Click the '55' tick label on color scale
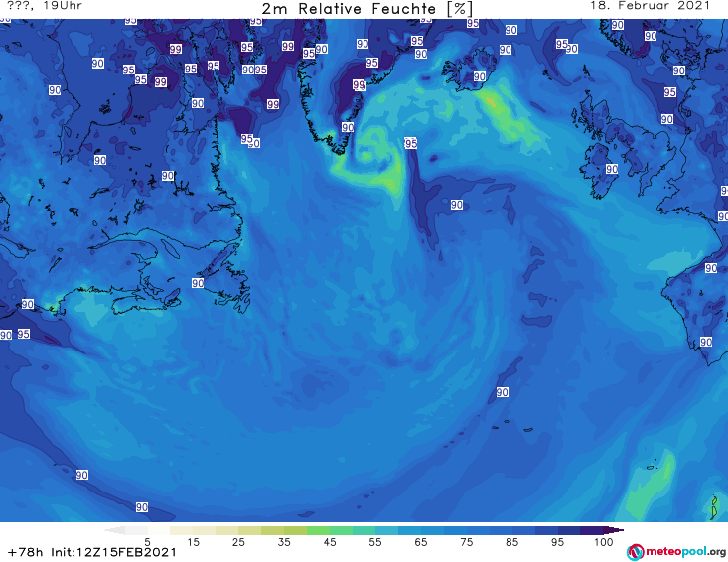The image size is (728, 562). click(x=375, y=542)
